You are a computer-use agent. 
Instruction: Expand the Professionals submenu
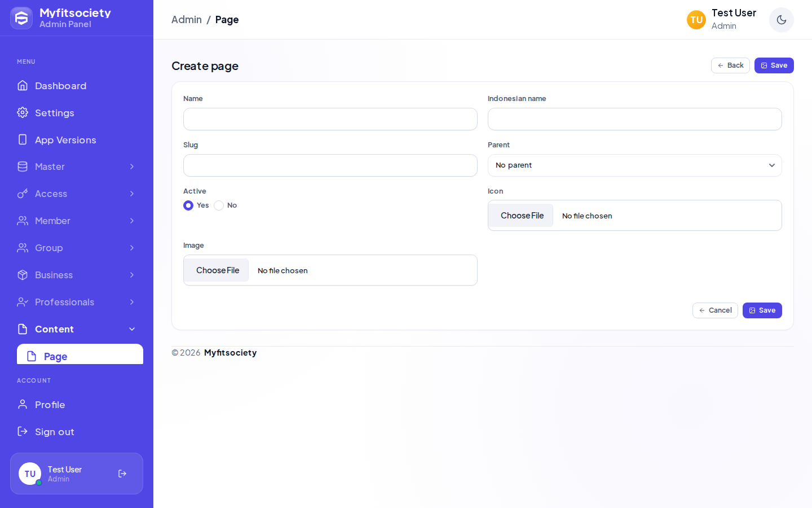click(77, 302)
